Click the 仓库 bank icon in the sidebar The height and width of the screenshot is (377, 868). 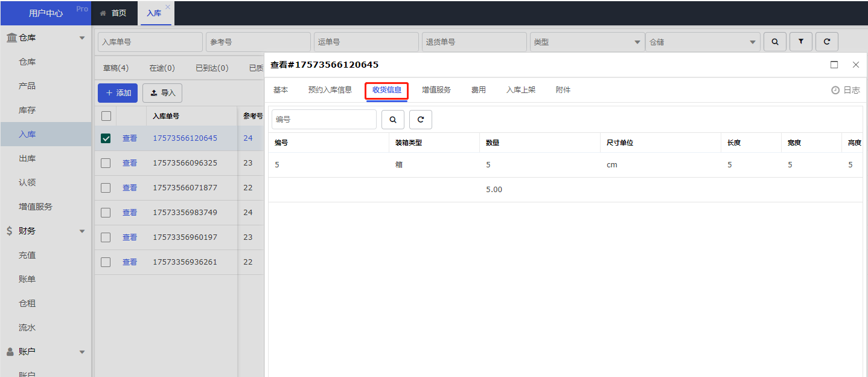pyautogui.click(x=11, y=37)
